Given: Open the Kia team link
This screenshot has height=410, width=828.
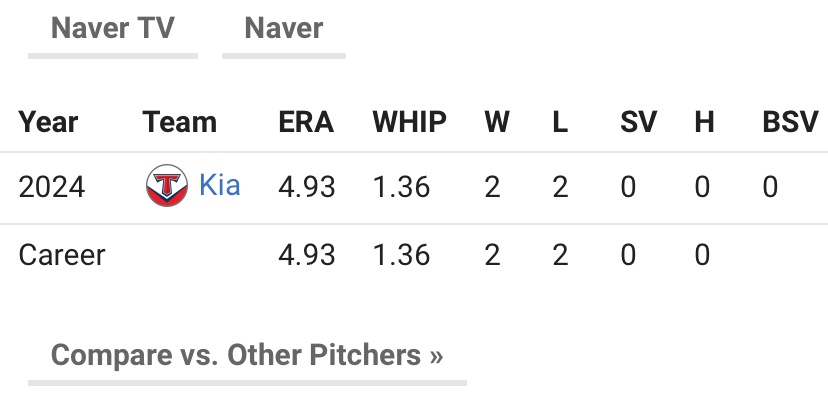Looking at the screenshot, I should 220,186.
